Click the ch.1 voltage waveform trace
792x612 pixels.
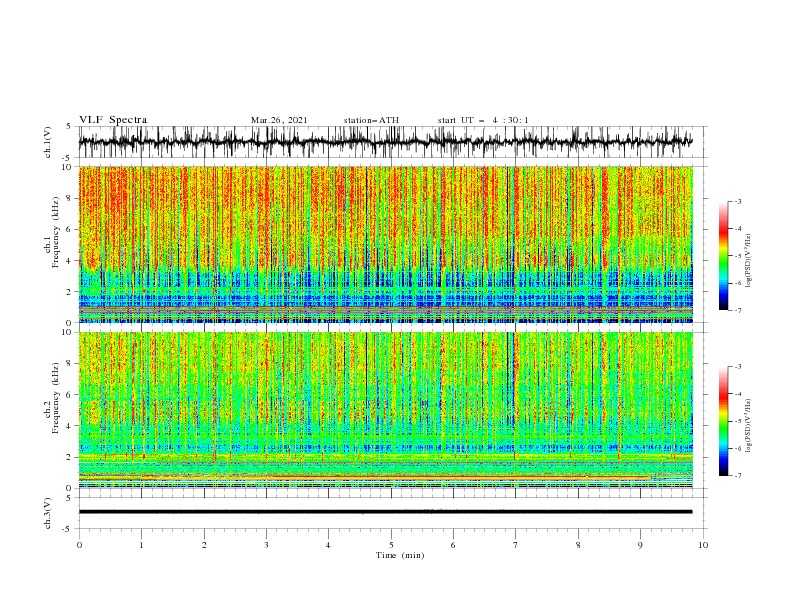pyautogui.click(x=385, y=142)
